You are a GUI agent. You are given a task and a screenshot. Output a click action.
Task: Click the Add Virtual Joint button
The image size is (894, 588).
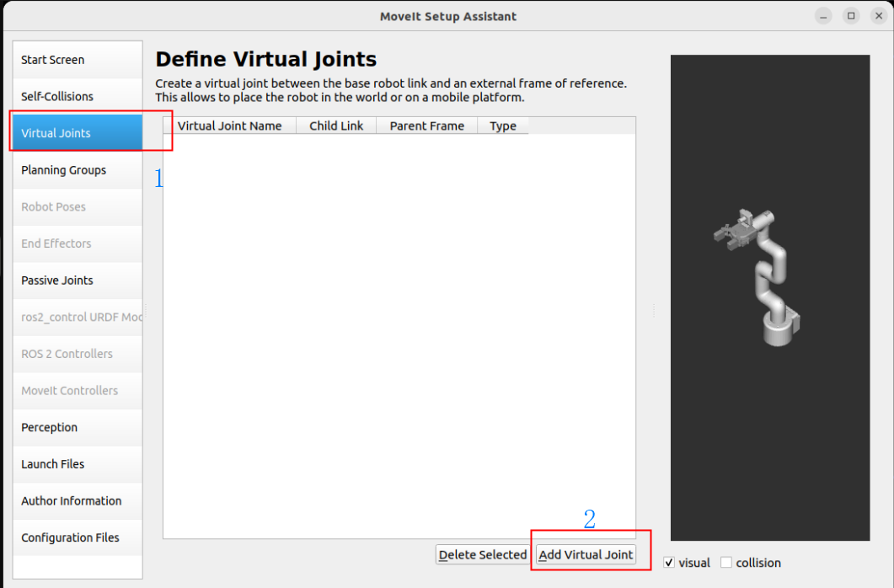[x=586, y=554]
